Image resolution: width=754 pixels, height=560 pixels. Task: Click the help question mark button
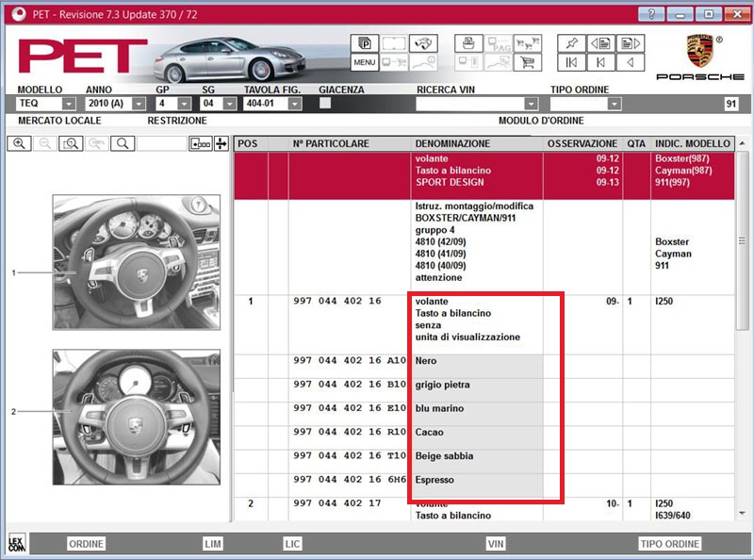tap(651, 14)
